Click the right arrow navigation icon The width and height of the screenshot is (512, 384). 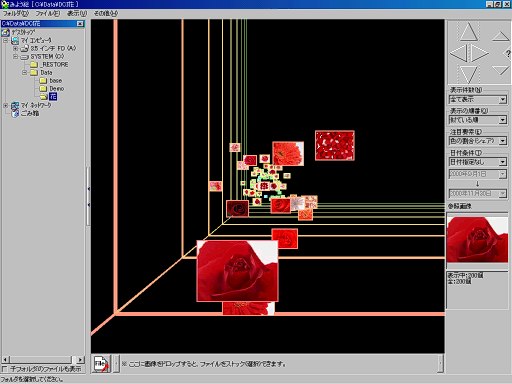click(479, 53)
